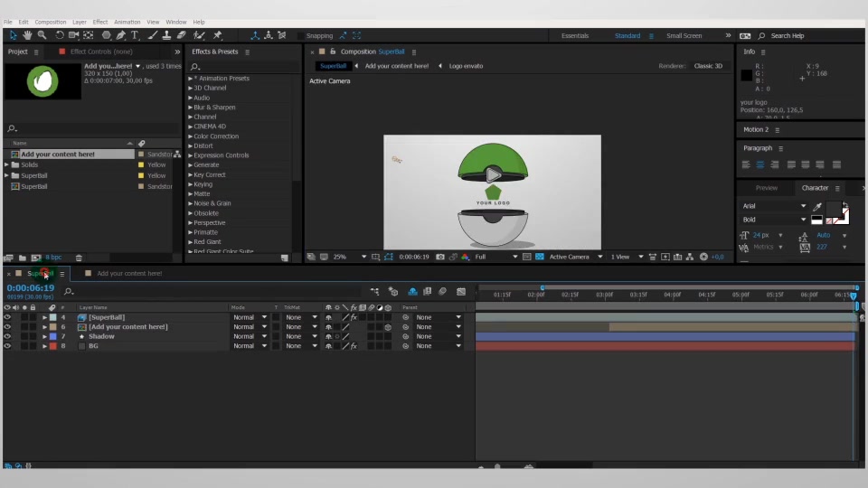Open the Effect menu

(x=100, y=22)
